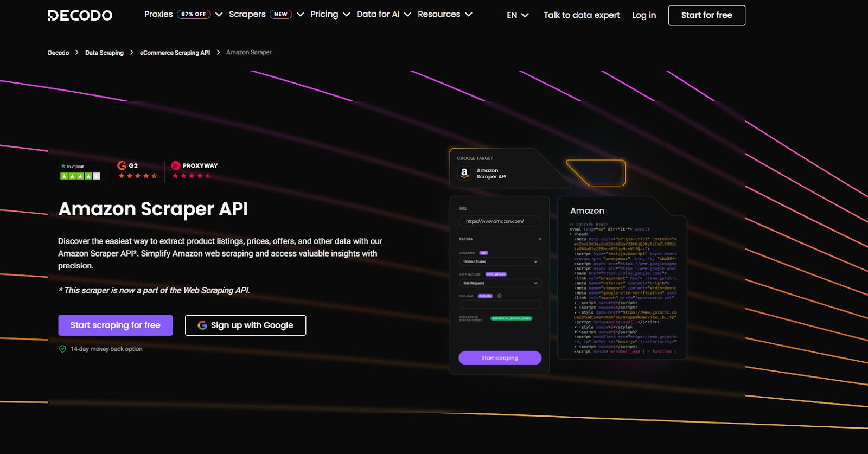Expand the Scrapers dropdown chevron
Viewport: 868px width, 454px height.
point(300,15)
